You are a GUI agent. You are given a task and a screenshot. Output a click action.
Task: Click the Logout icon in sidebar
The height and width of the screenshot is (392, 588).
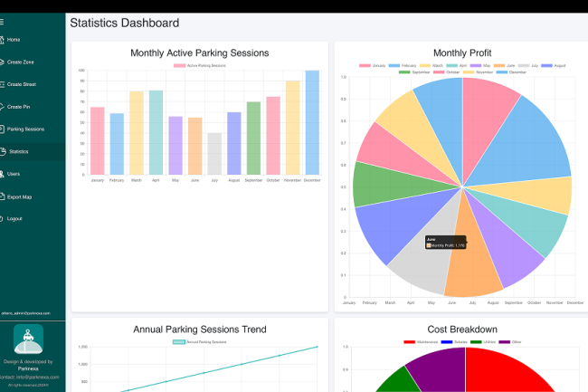click(x=3, y=219)
